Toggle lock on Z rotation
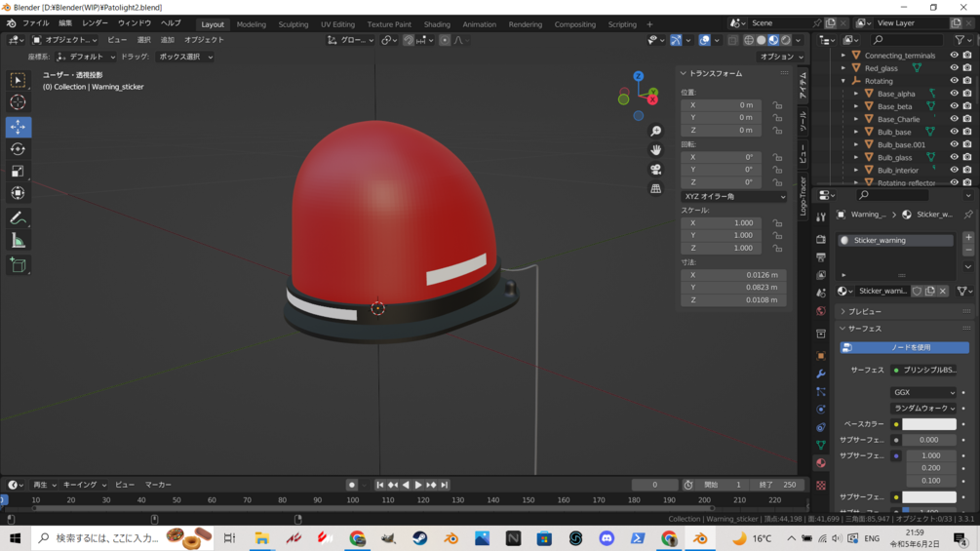This screenshot has height=551, width=980. click(777, 182)
